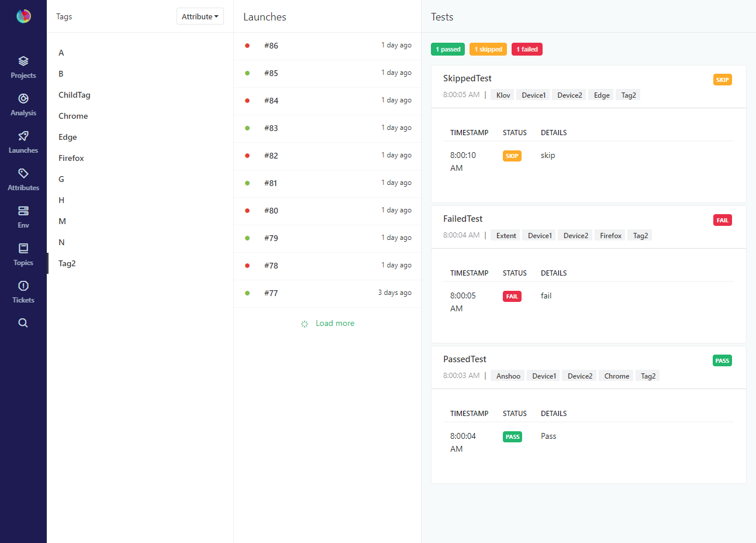Click the Tag2 tag on FailedTest
The width and height of the screenshot is (756, 543).
point(640,235)
